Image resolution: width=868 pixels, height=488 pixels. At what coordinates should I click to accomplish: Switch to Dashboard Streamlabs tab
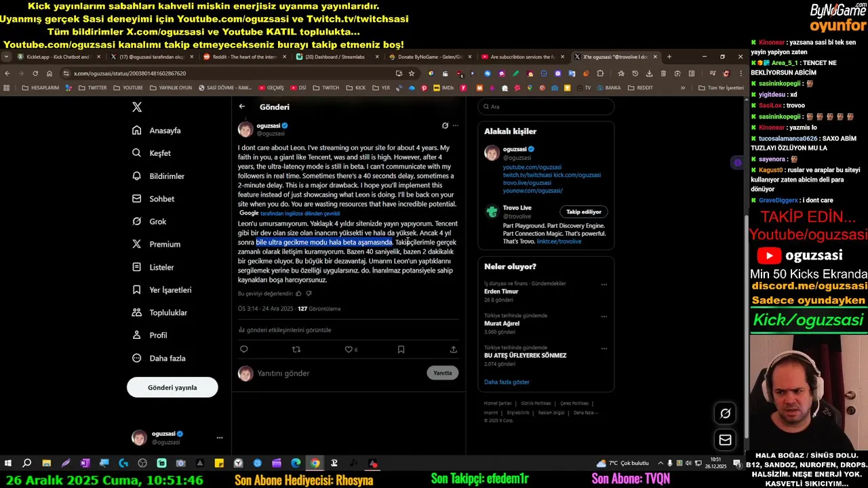point(338,57)
